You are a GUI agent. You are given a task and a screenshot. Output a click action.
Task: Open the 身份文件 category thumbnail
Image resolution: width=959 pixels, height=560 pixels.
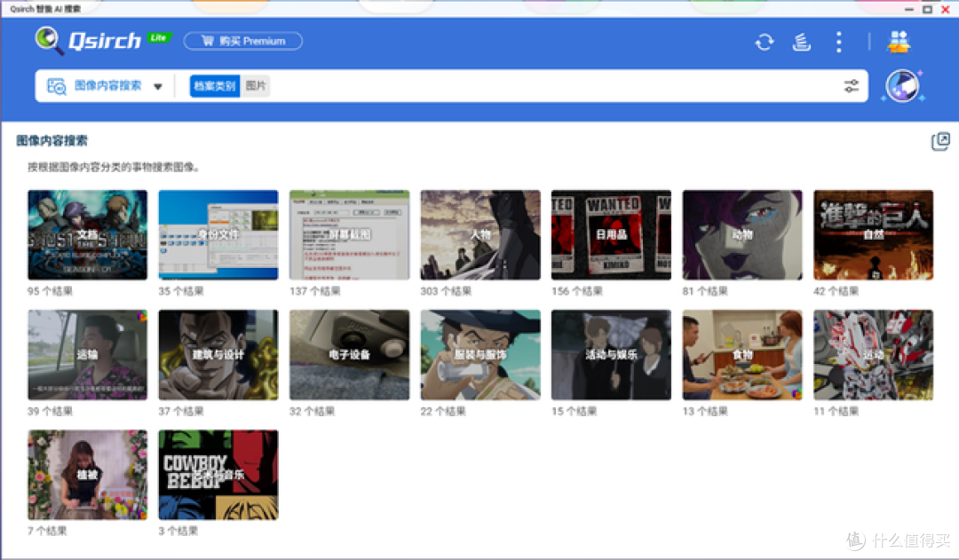[218, 235]
